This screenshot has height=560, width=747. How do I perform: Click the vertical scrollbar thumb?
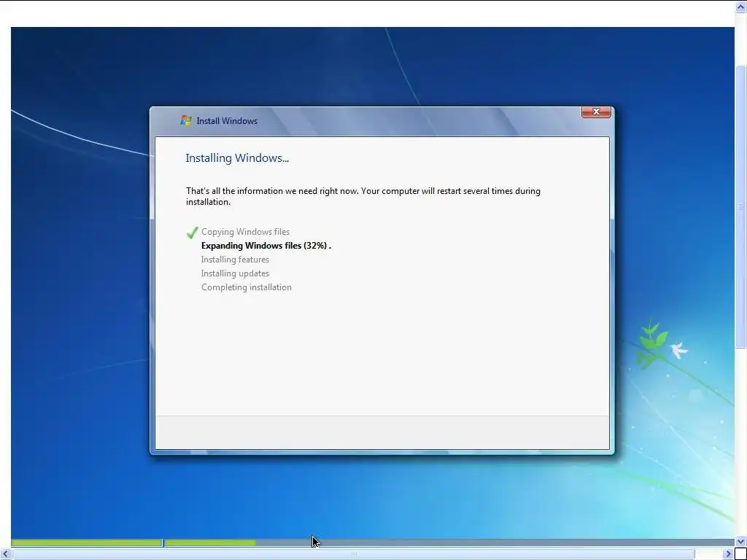pos(741,206)
